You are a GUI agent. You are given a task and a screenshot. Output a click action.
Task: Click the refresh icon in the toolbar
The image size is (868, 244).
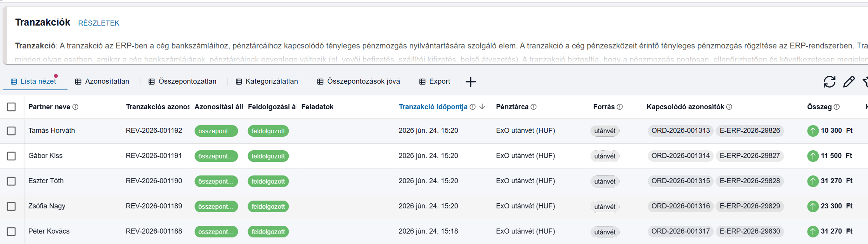[829, 82]
